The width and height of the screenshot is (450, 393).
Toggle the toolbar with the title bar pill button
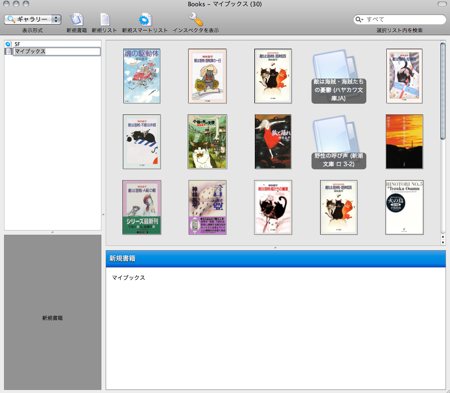pyautogui.click(x=442, y=4)
